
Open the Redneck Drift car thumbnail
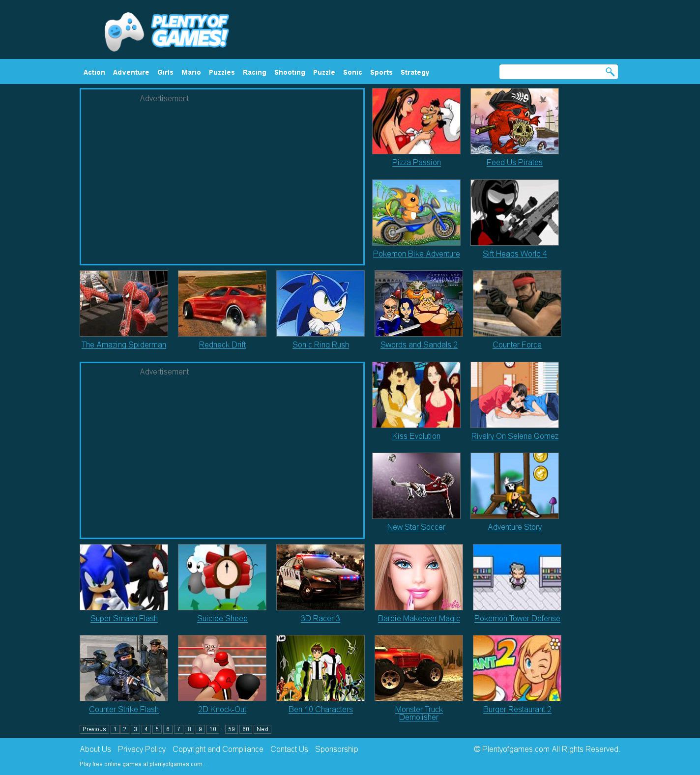(222, 303)
